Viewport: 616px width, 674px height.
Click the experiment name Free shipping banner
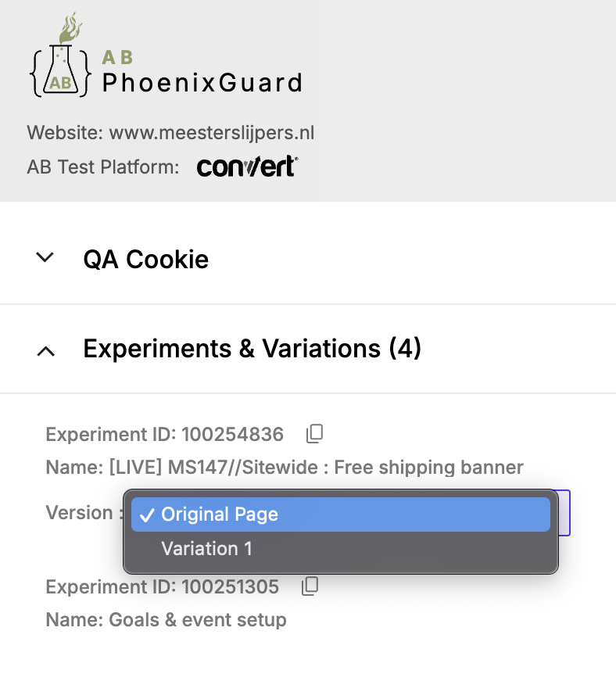[x=285, y=467]
